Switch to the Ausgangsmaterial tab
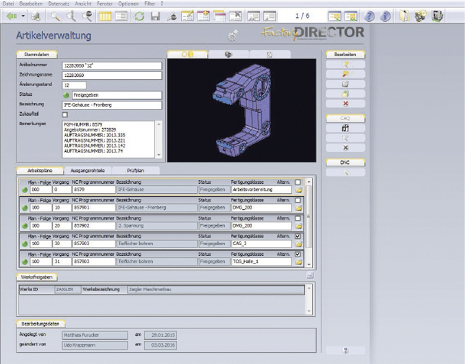Screen dimensions: 465x364 click(88, 170)
